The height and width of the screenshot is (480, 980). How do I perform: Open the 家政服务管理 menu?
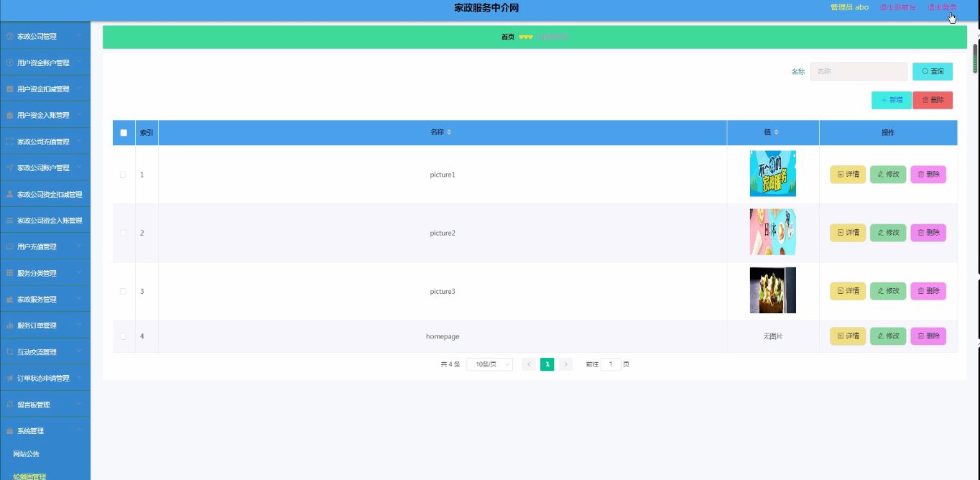[45, 300]
